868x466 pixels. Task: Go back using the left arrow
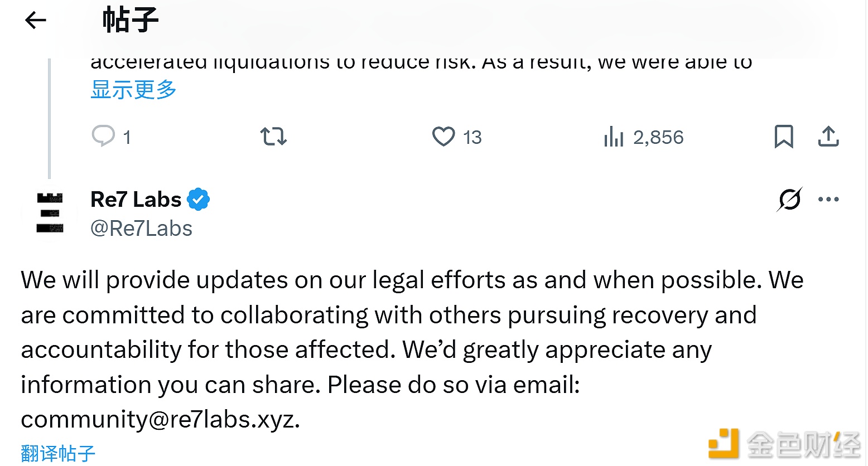[35, 21]
